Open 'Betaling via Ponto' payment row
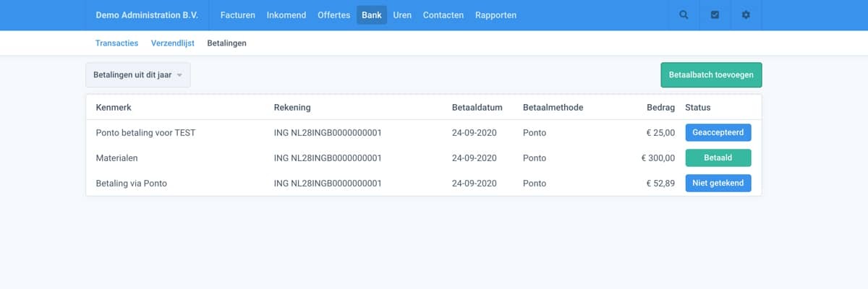The width and height of the screenshot is (868, 289). tap(424, 184)
